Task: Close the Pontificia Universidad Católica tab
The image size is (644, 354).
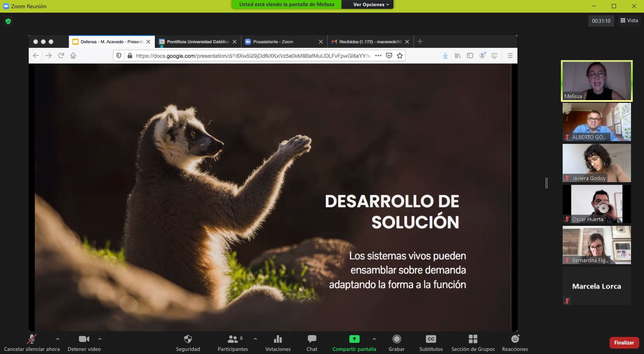Action: [x=234, y=42]
